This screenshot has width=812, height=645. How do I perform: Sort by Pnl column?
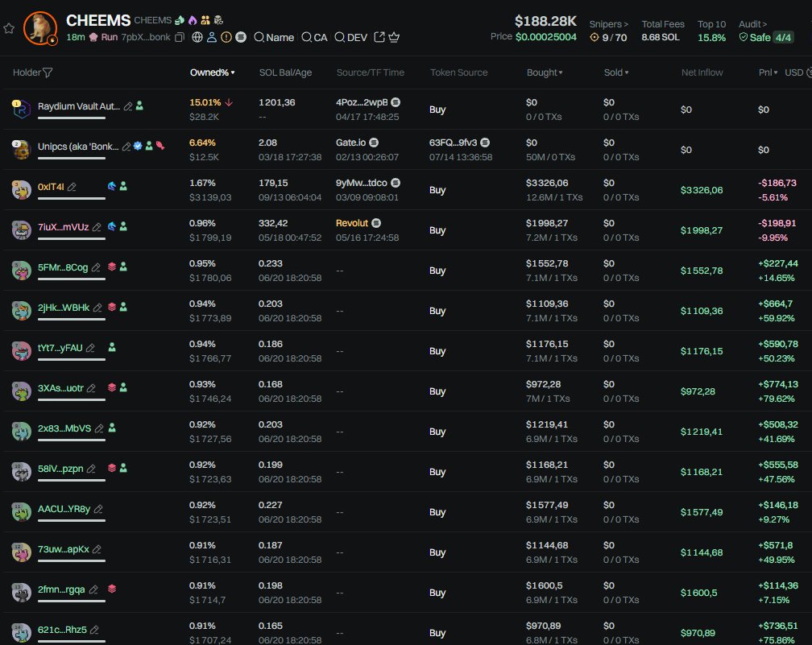coord(768,72)
